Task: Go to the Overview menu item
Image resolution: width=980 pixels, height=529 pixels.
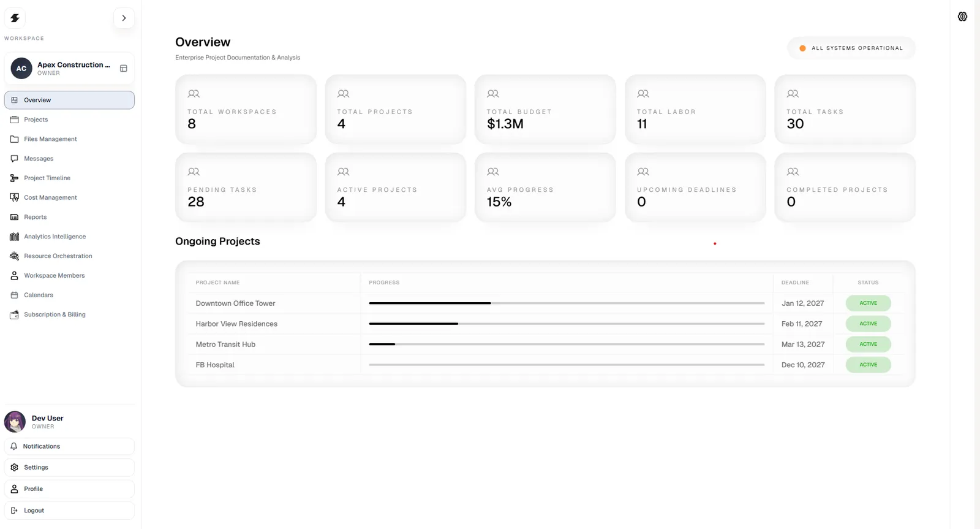Action: [x=69, y=100]
